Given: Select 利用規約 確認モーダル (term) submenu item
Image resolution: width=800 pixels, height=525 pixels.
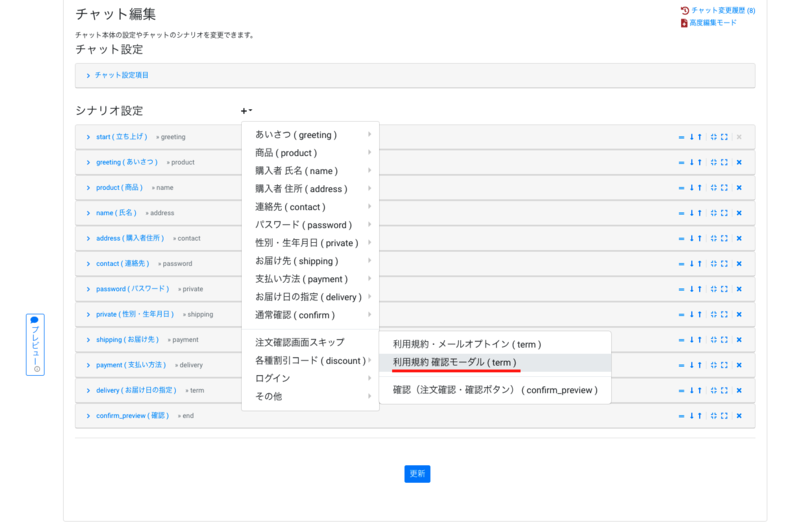Looking at the screenshot, I should [454, 362].
